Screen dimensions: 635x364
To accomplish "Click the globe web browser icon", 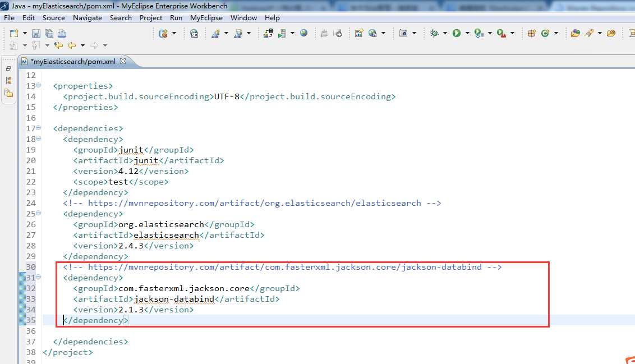I will 303,33.
